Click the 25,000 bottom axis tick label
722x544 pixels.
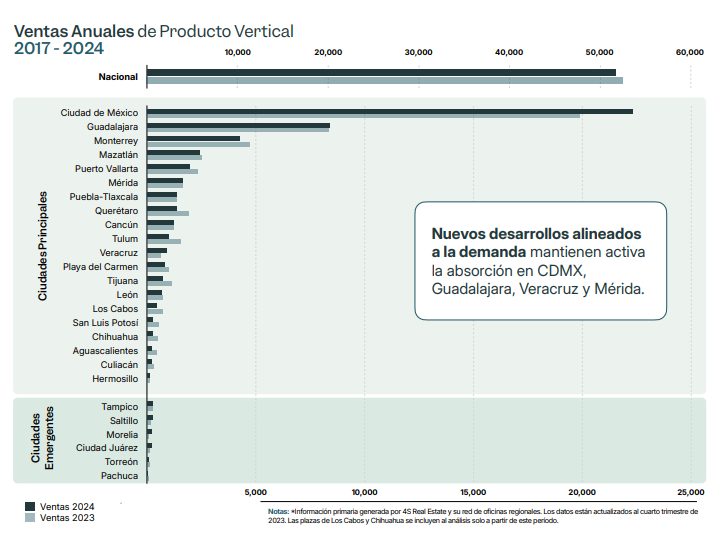(689, 492)
